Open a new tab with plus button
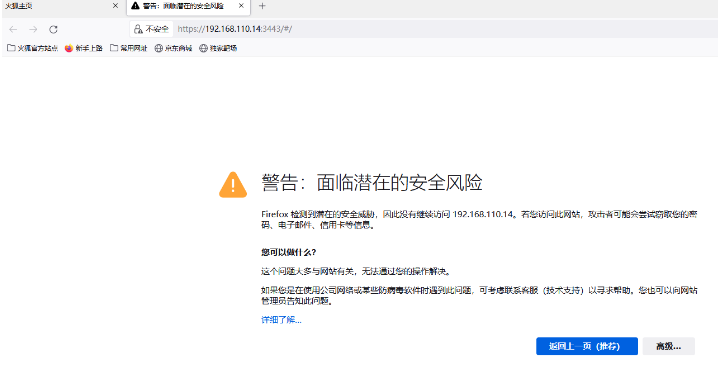Image resolution: width=718 pixels, height=386 pixels. (x=262, y=6)
